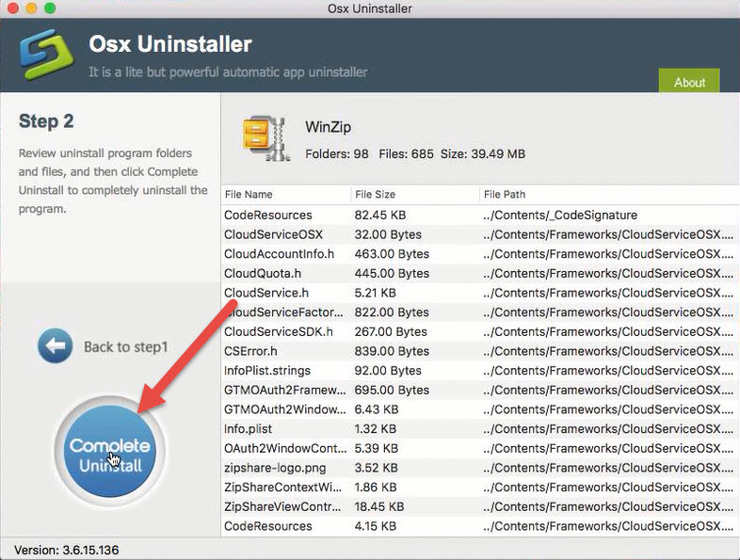Viewport: 740px width, 560px height.
Task: Click the Step 2 heading
Action: [x=46, y=121]
